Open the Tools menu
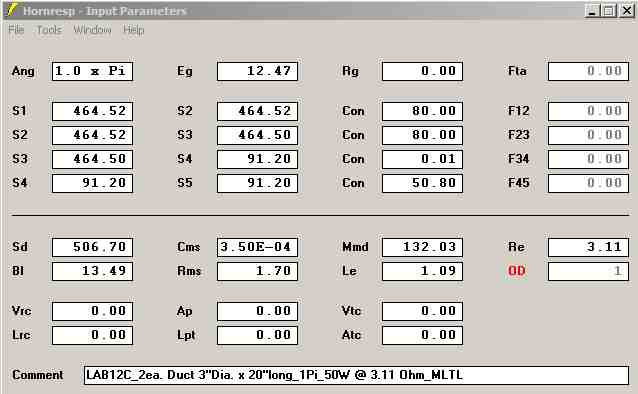 pos(49,30)
